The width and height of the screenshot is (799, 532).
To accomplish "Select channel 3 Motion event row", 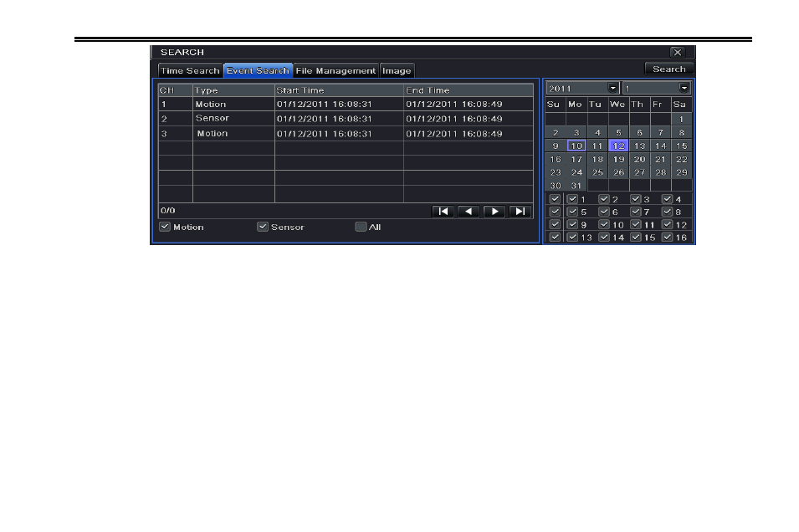I will point(346,134).
